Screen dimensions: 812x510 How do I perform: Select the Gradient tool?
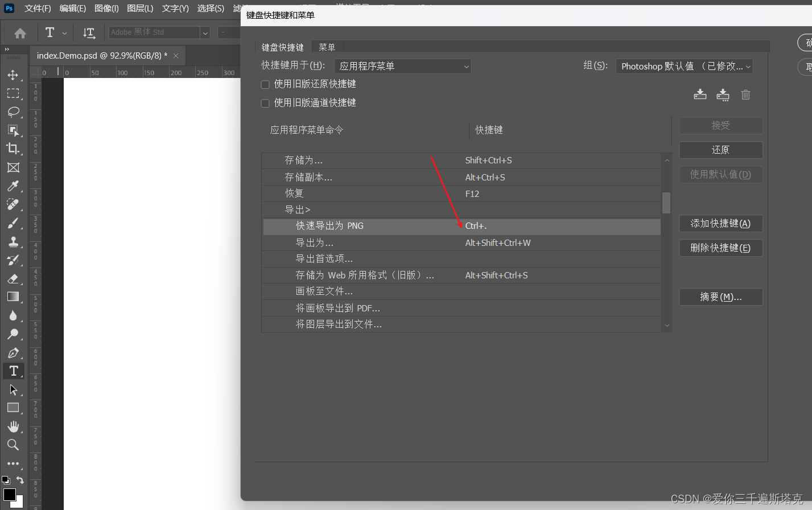point(13,297)
